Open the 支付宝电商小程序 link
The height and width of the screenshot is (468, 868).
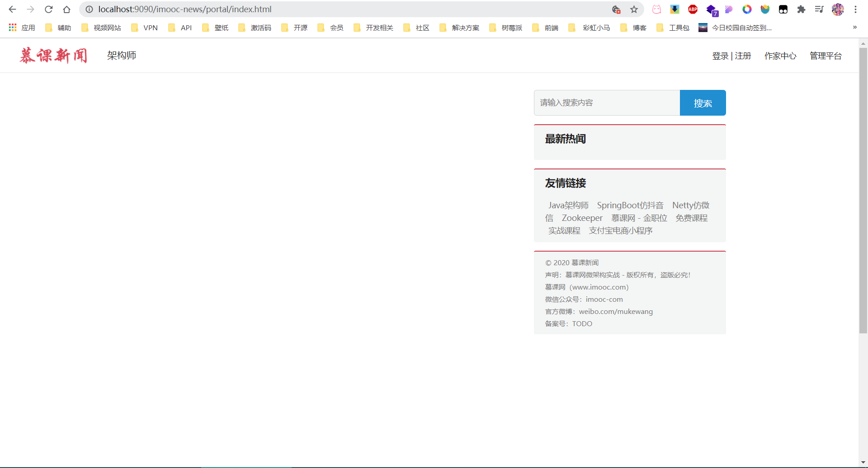click(621, 231)
